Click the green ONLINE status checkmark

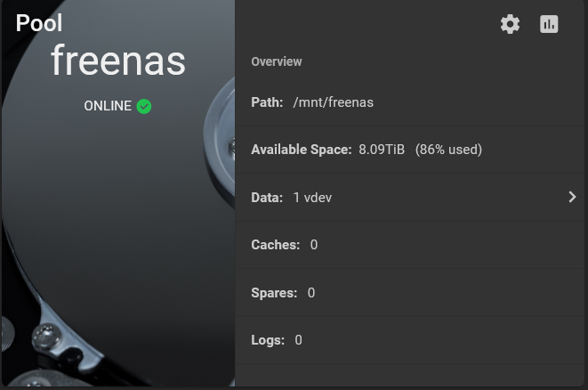[x=144, y=106]
